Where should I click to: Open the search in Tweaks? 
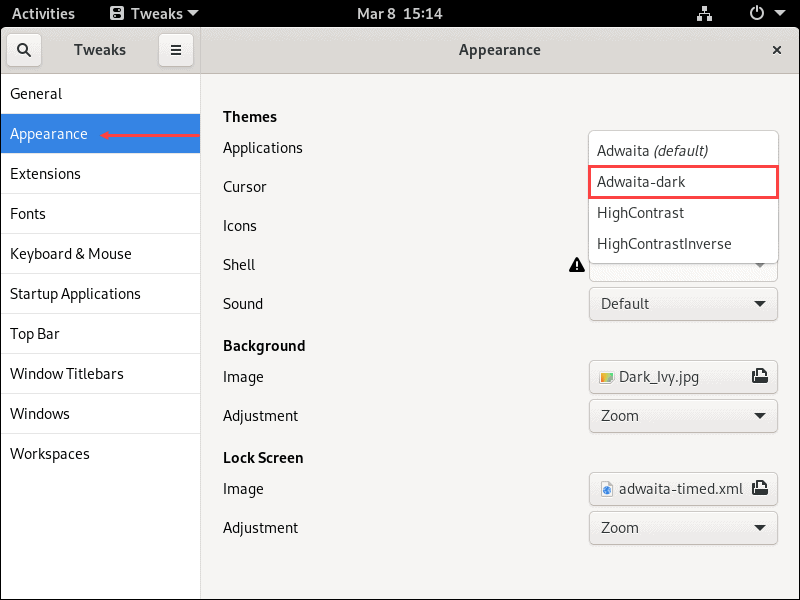pyautogui.click(x=23, y=50)
